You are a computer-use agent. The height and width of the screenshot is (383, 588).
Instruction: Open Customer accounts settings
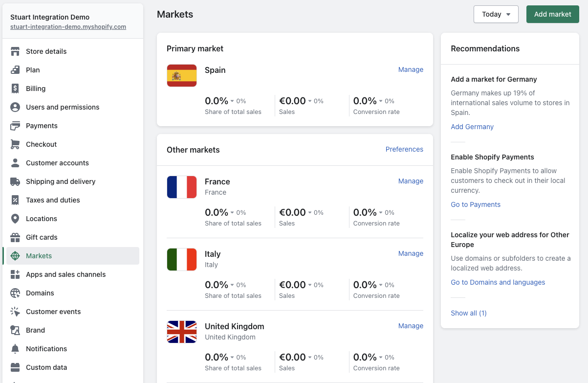click(73, 163)
